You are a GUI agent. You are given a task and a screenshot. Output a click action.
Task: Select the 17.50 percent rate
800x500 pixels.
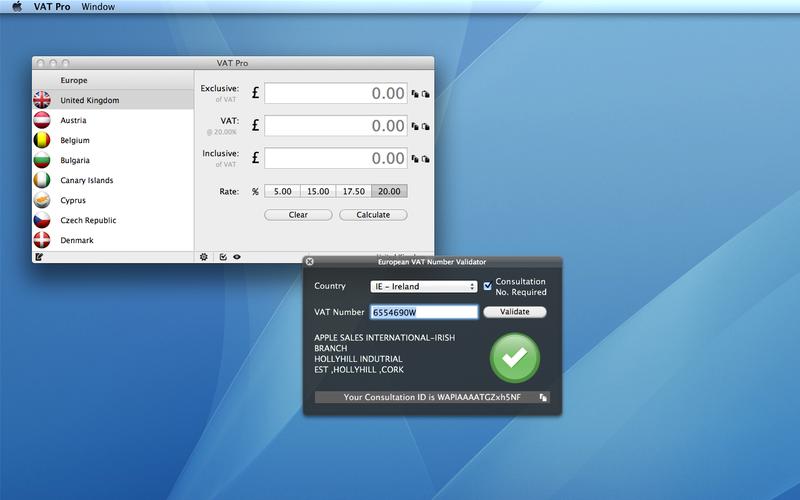(x=354, y=191)
